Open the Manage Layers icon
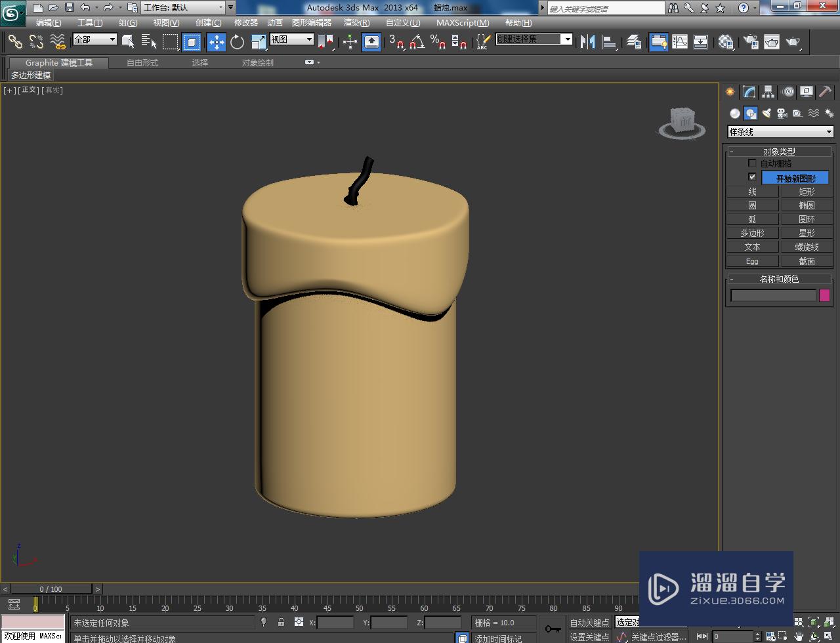Viewport: 840px width, 643px height. tap(634, 42)
